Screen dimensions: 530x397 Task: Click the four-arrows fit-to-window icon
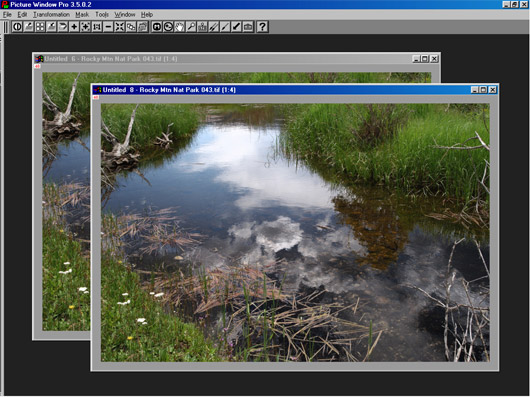[x=120, y=27]
